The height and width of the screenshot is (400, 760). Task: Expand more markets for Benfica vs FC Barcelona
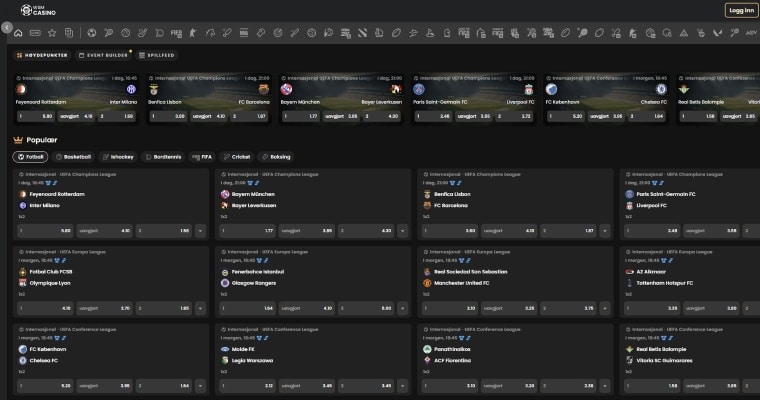(605, 231)
